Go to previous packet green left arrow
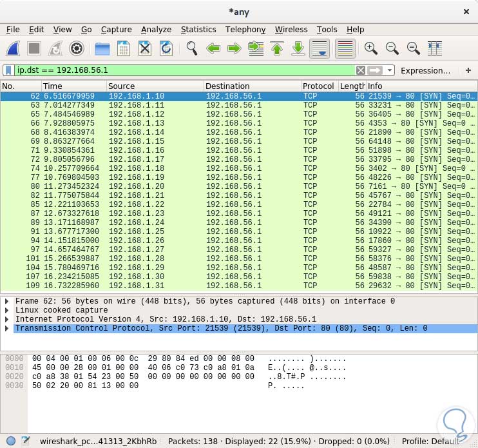 [x=213, y=48]
